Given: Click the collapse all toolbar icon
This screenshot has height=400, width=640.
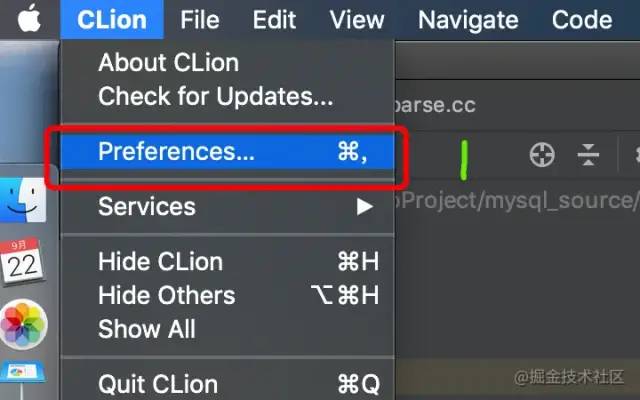Looking at the screenshot, I should pos(588,155).
